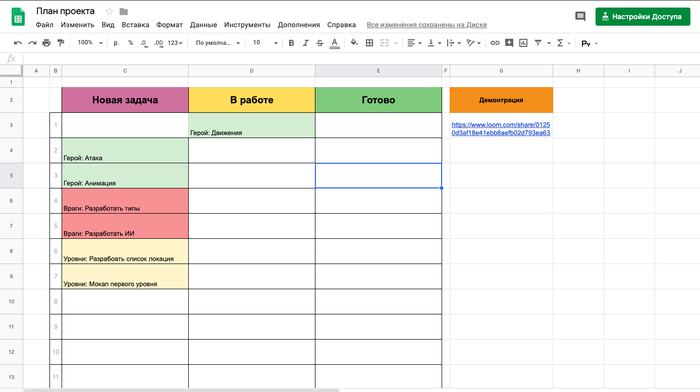This screenshot has height=392, width=700.
Task: Toggle italic formatting
Action: (305, 43)
